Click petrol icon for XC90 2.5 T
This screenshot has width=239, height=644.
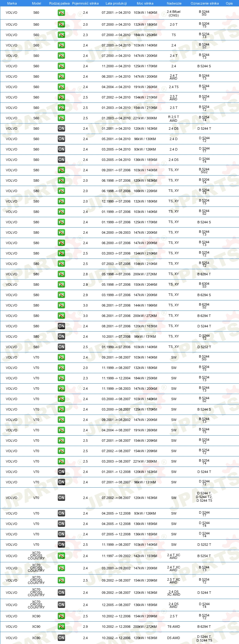[61, 616]
